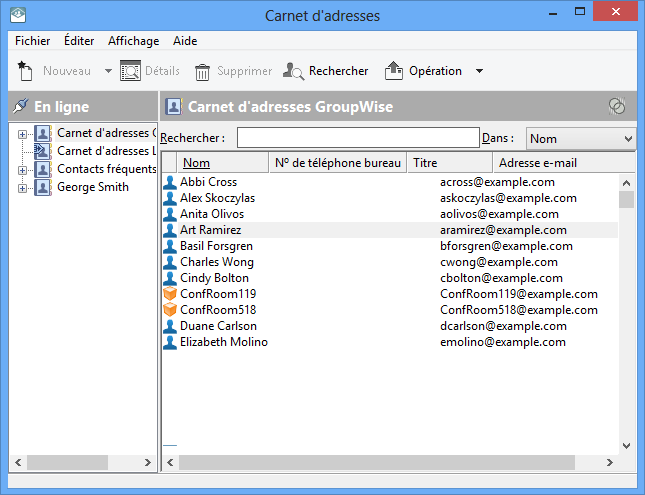The width and height of the screenshot is (645, 495).
Task: Open the Éditer menu
Action: pyautogui.click(x=79, y=41)
